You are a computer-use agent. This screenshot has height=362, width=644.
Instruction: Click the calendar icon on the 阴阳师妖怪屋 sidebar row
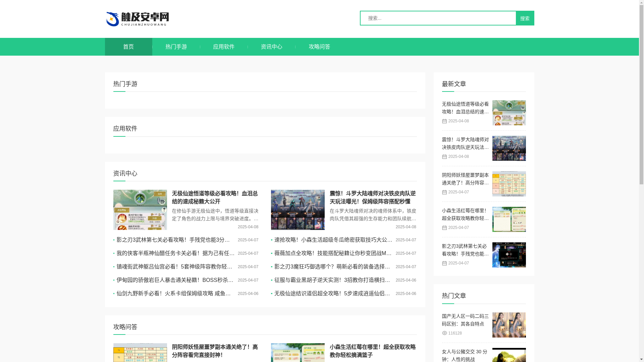tap(444, 192)
